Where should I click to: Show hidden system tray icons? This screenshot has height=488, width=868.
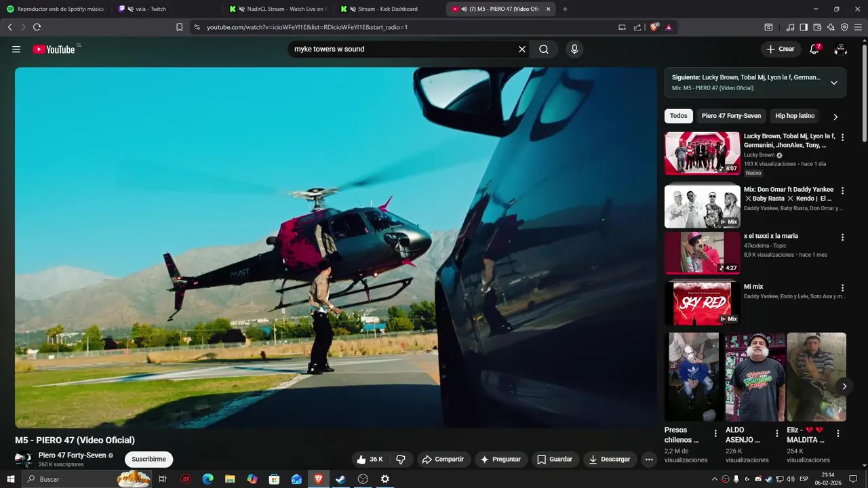(x=714, y=479)
